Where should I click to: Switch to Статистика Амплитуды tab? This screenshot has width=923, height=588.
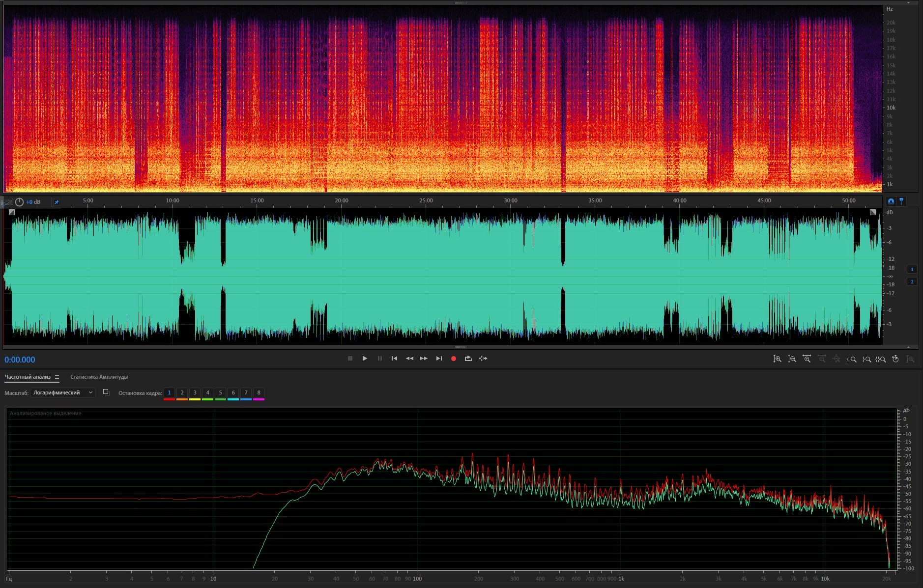click(x=99, y=377)
